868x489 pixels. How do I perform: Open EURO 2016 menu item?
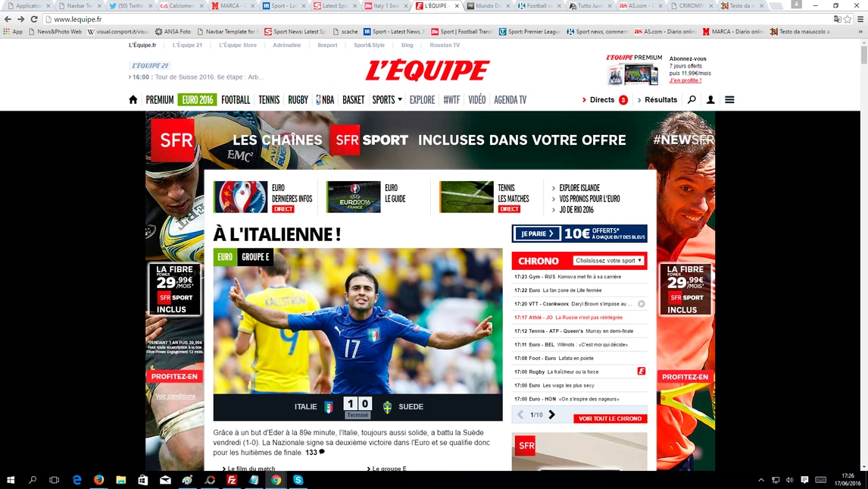[x=198, y=99]
